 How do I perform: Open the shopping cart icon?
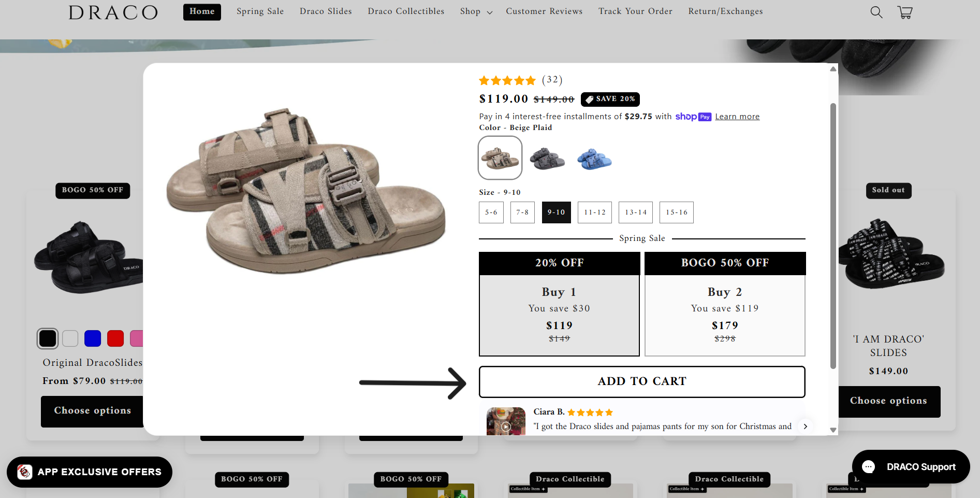coord(905,12)
